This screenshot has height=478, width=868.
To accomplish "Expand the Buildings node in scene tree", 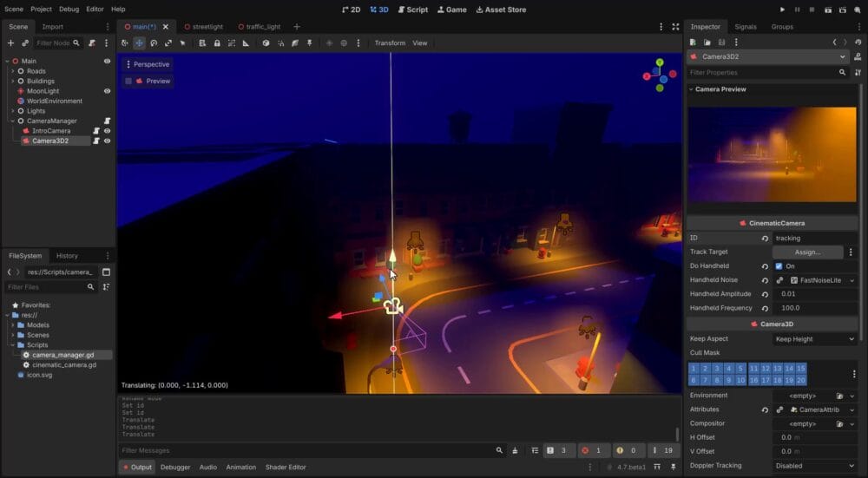I will pos(13,82).
